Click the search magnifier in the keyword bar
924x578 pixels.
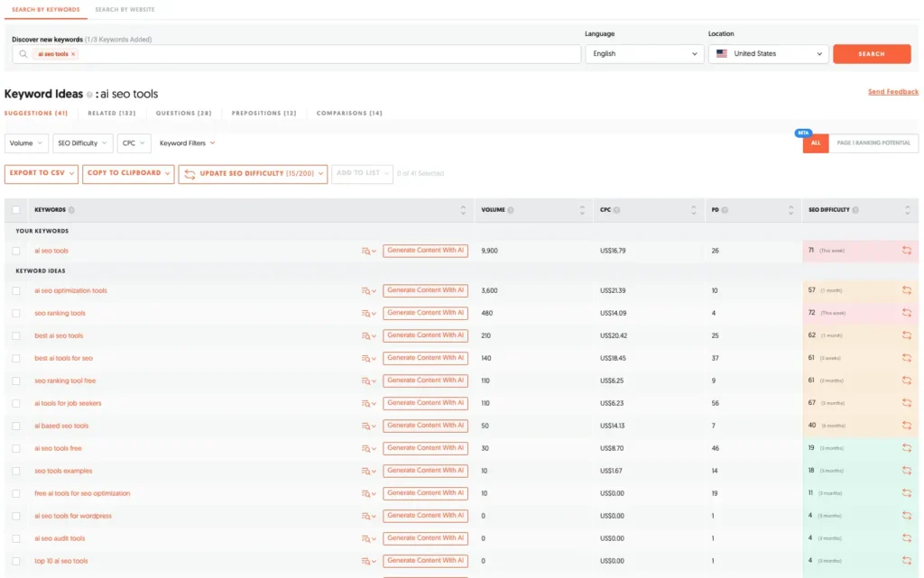pos(22,53)
